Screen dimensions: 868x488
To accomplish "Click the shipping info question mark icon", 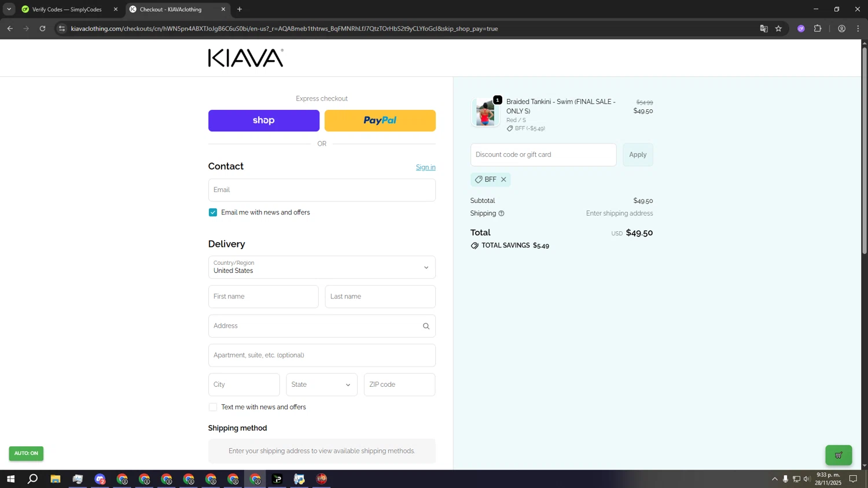I will click(501, 213).
